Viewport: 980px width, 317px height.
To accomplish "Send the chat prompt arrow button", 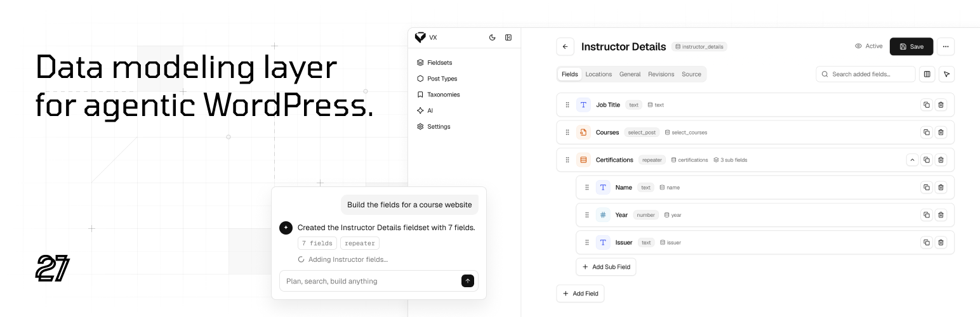I will pos(468,281).
